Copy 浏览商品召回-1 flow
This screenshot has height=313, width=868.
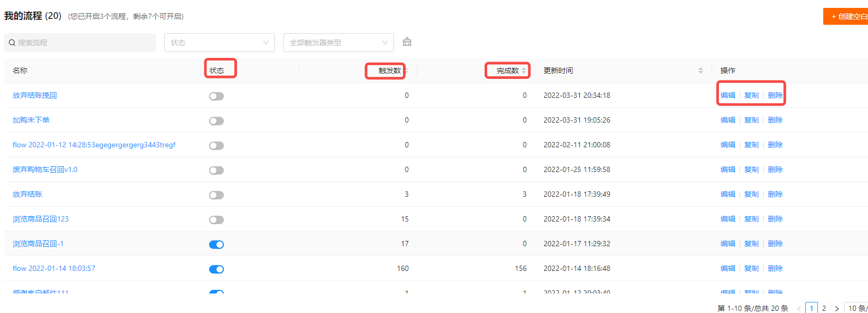(752, 244)
